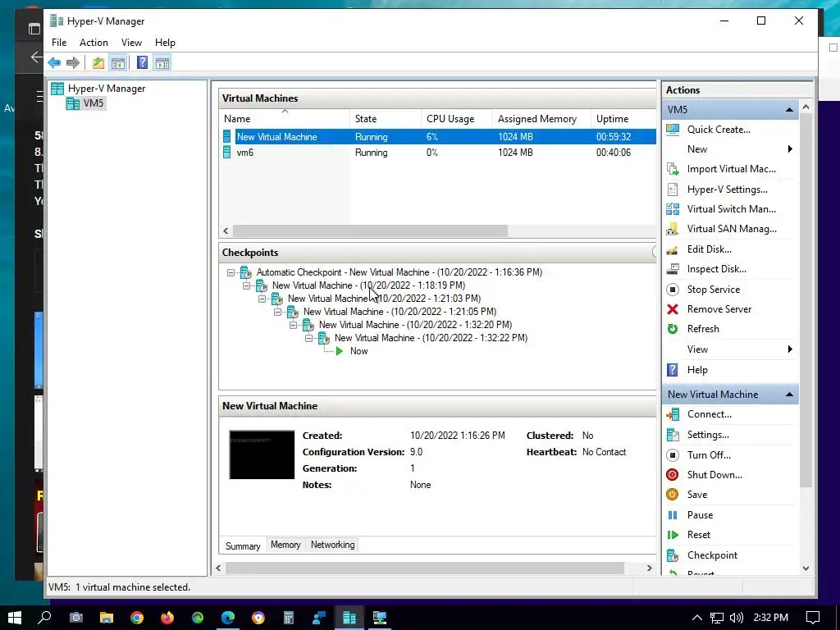
Task: Click the Actions pane scroll down arrow
Action: (806, 568)
